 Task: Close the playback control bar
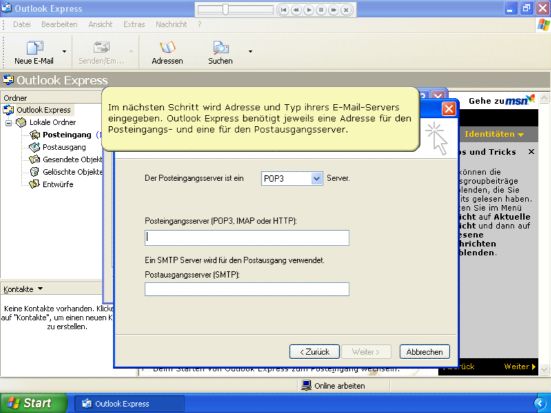[346, 10]
